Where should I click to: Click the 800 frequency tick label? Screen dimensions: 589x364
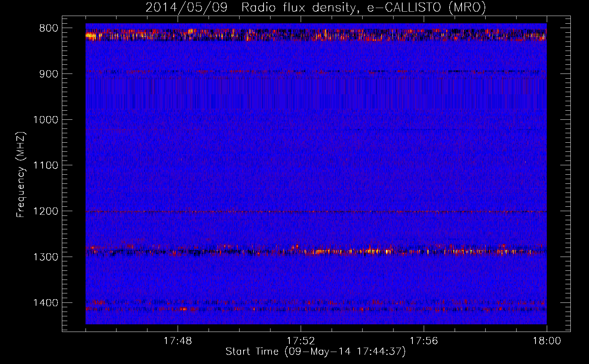click(x=49, y=28)
